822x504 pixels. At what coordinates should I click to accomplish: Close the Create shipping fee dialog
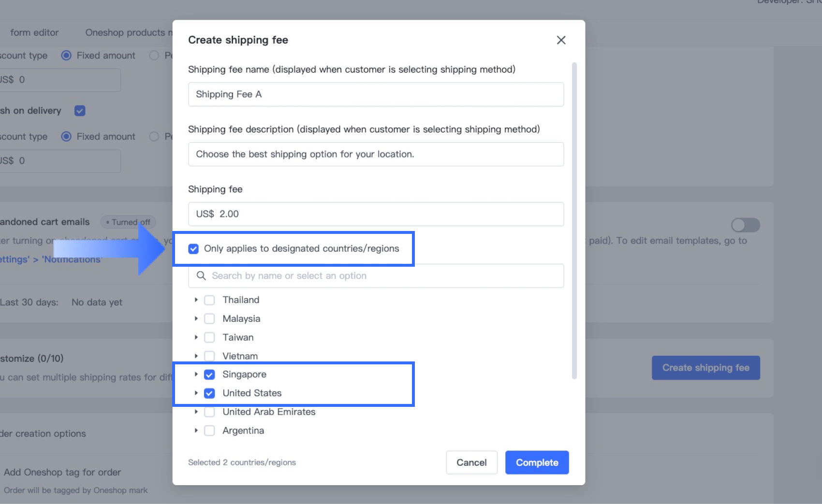(x=561, y=40)
